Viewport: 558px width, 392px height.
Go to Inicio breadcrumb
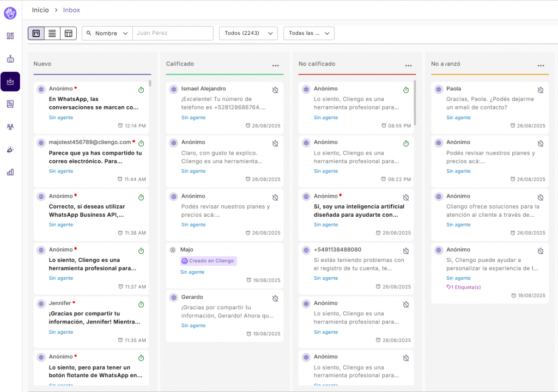pyautogui.click(x=40, y=10)
